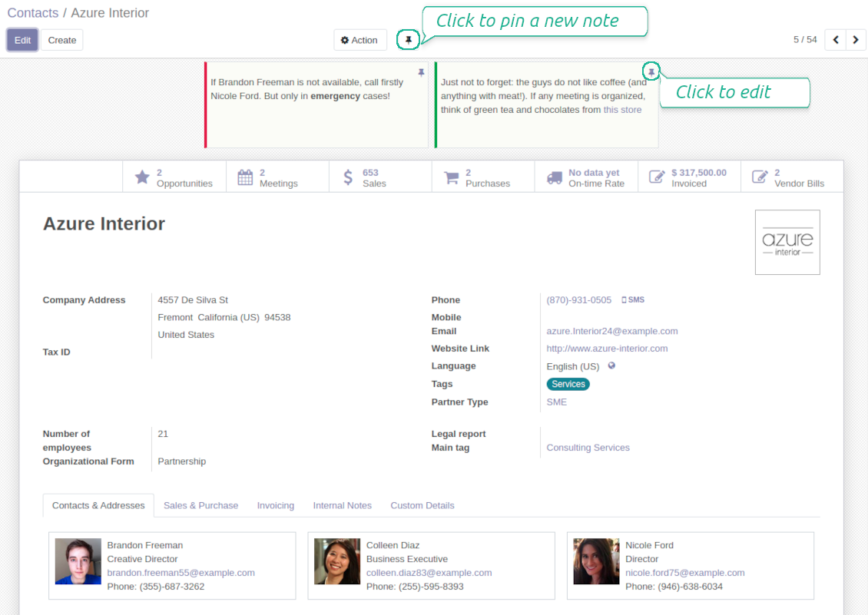Click the Azure Interior heading
This screenshot has width=868, height=615.
tap(104, 223)
